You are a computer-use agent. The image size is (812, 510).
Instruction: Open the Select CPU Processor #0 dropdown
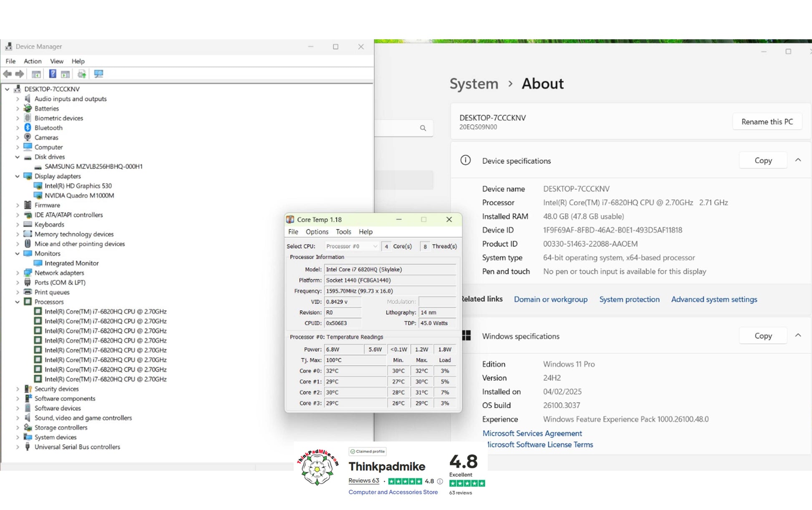pos(351,246)
